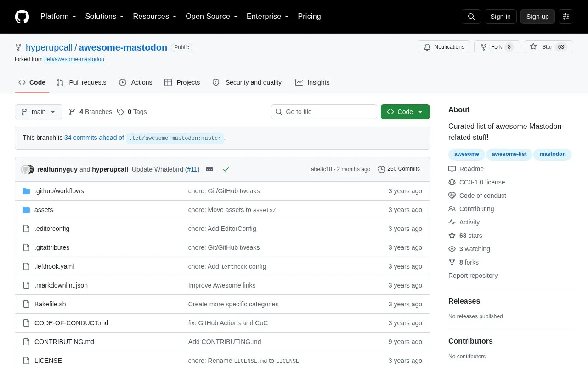The image size is (588, 368).
Task: View the 3 watching link
Action: click(x=469, y=249)
